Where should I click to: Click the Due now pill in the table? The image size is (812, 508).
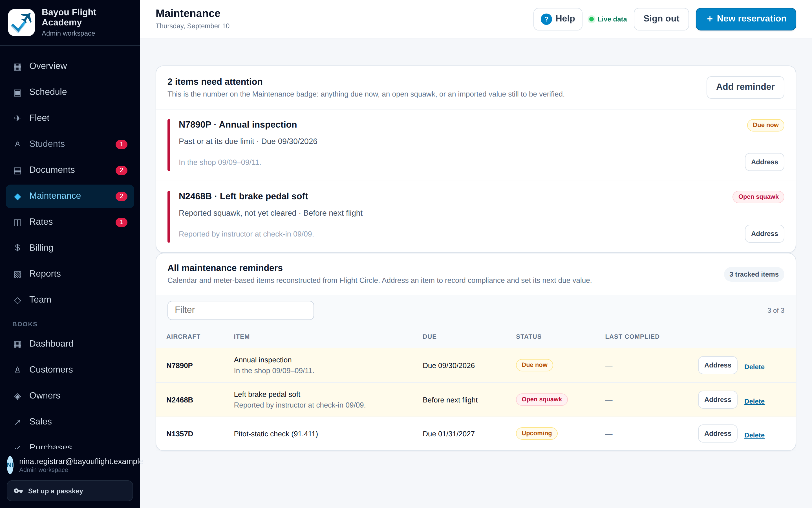pyautogui.click(x=534, y=365)
